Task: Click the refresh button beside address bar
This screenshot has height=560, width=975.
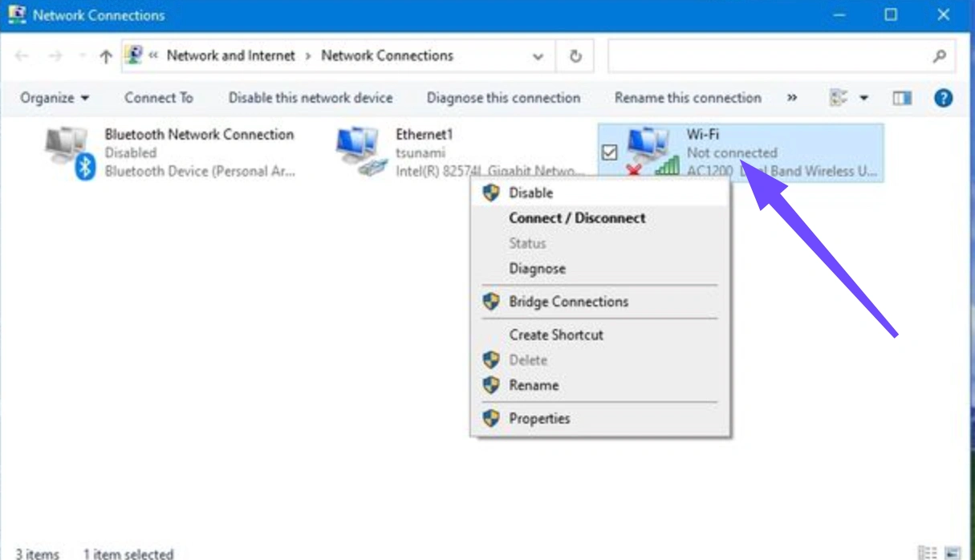Action: tap(575, 56)
